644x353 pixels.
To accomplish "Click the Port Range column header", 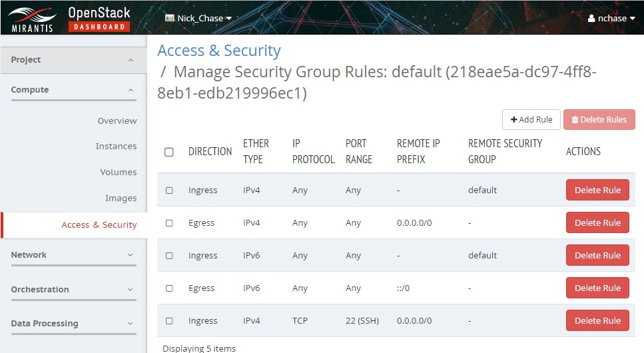I will pyautogui.click(x=358, y=151).
